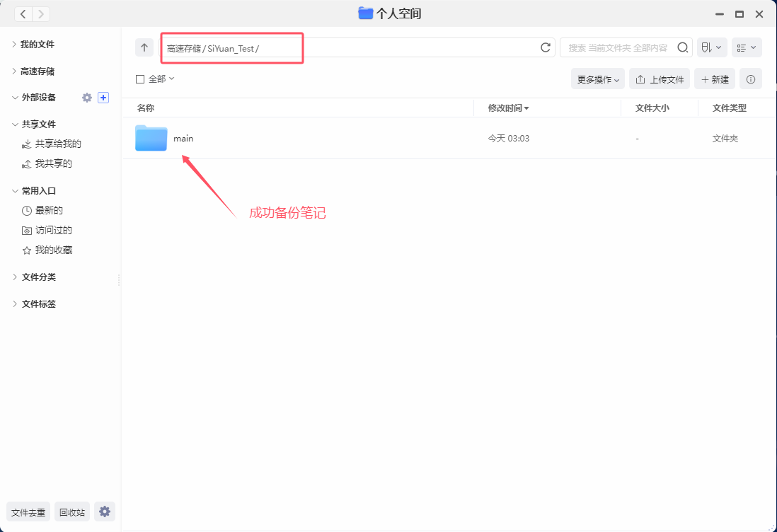Screen dimensions: 777x532
Task: Click the up-directory arrow icon
Action: [144, 47]
